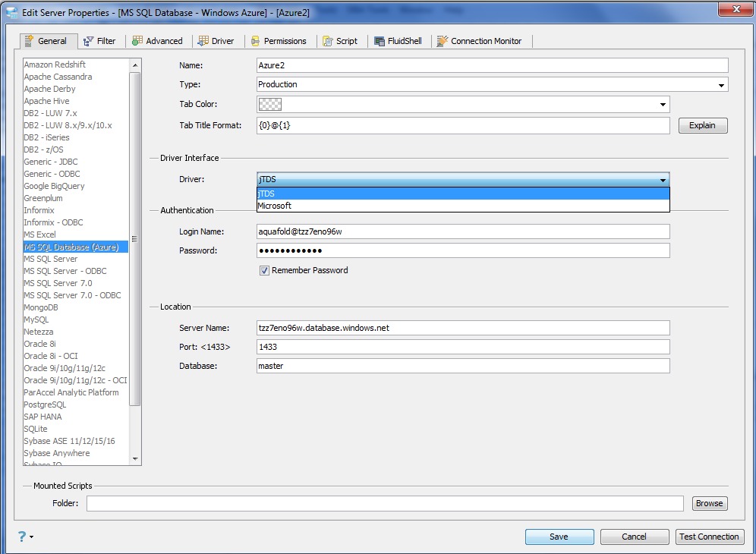Click the FluidShell tab icon

[380, 42]
